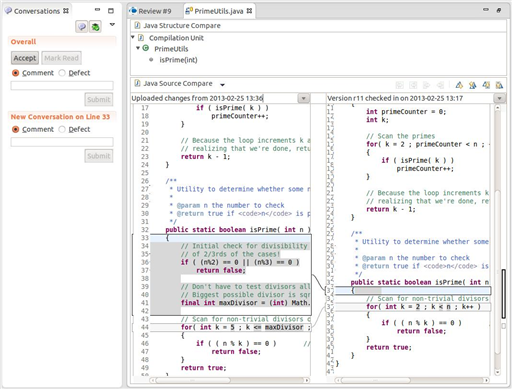Click the right pane vertical scrollbar thumb
512x389 pixels.
[497, 273]
